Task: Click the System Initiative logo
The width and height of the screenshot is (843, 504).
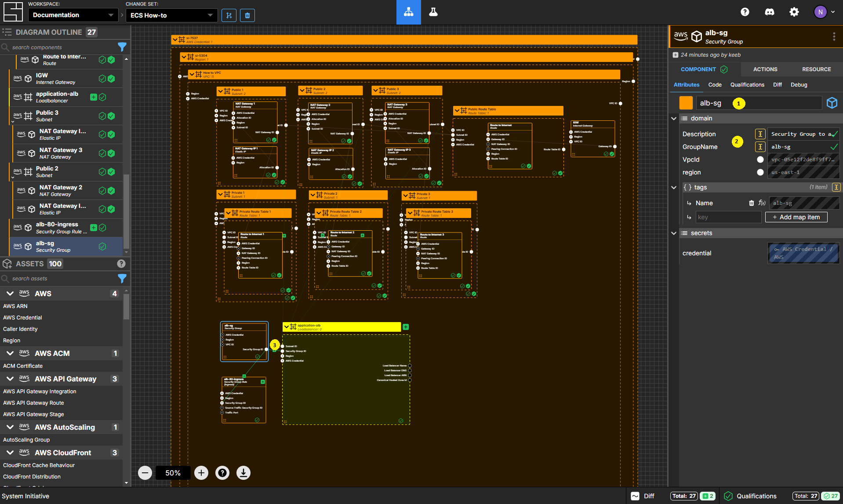Action: click(x=13, y=12)
